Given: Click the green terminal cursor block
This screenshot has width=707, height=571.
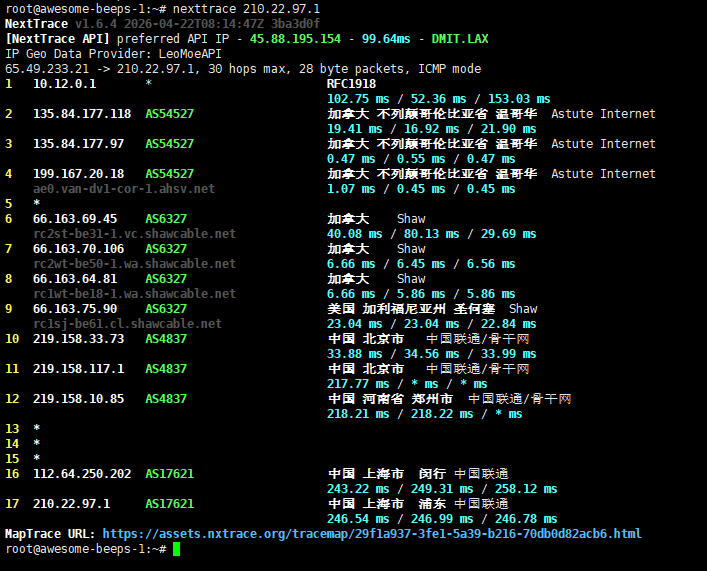Looking at the screenshot, I should 176,549.
